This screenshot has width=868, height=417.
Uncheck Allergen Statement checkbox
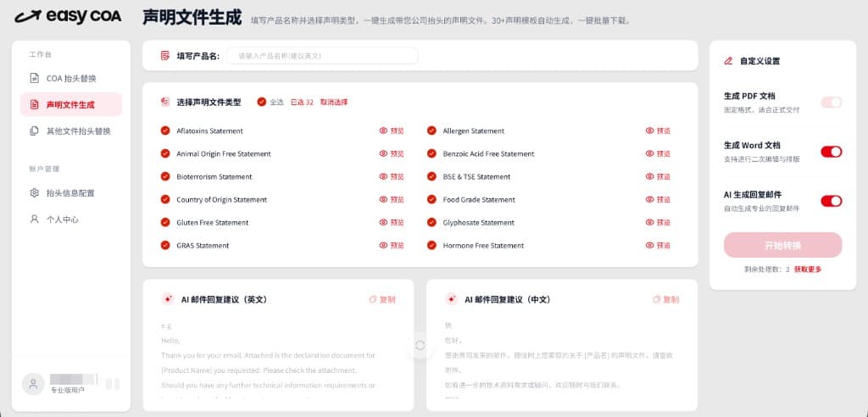pyautogui.click(x=431, y=131)
